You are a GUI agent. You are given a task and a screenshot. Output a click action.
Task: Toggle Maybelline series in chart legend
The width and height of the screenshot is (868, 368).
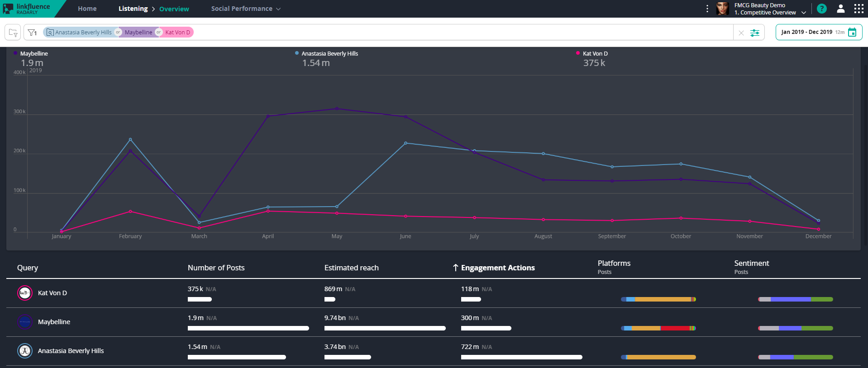tap(31, 53)
